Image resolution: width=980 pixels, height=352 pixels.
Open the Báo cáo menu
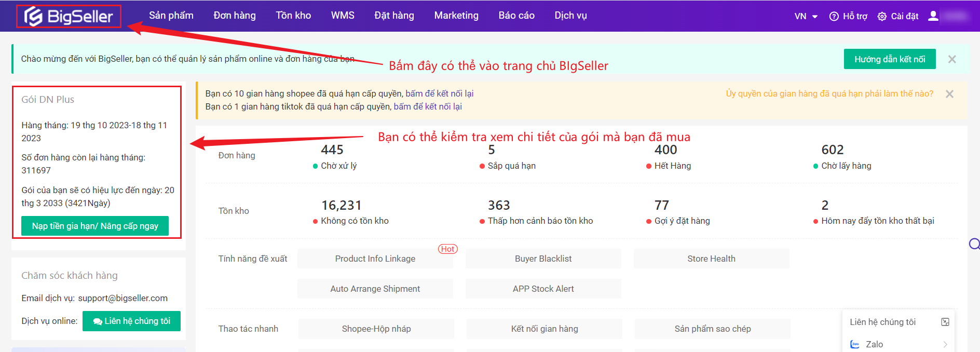(x=516, y=16)
